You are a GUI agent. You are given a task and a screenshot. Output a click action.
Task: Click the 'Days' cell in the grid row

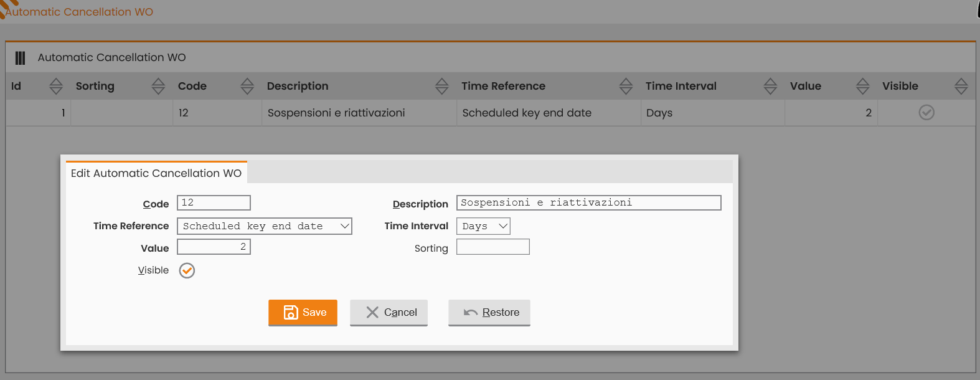[713, 113]
